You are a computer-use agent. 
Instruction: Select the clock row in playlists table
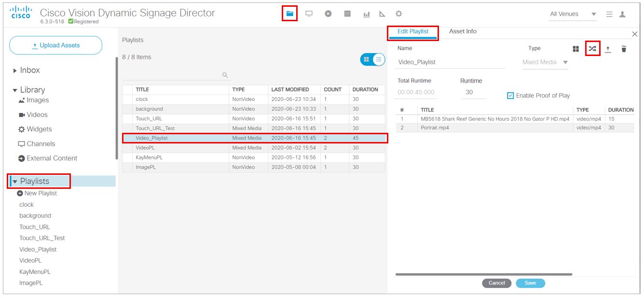[254, 99]
